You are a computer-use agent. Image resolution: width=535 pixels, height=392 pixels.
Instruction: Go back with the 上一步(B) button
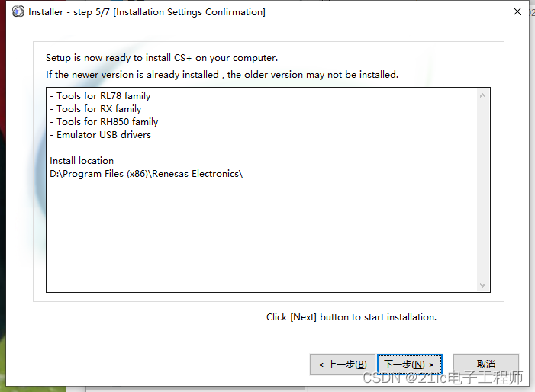click(343, 365)
